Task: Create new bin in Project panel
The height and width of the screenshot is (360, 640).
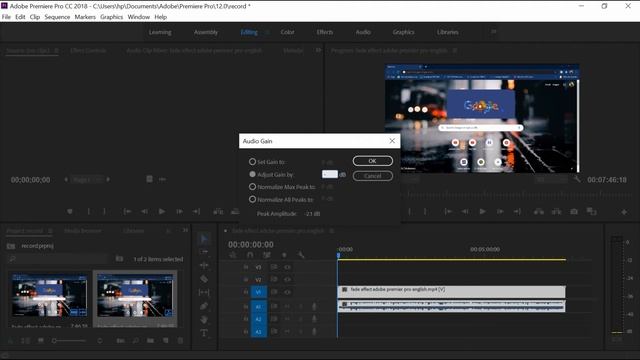Action: coord(151,340)
